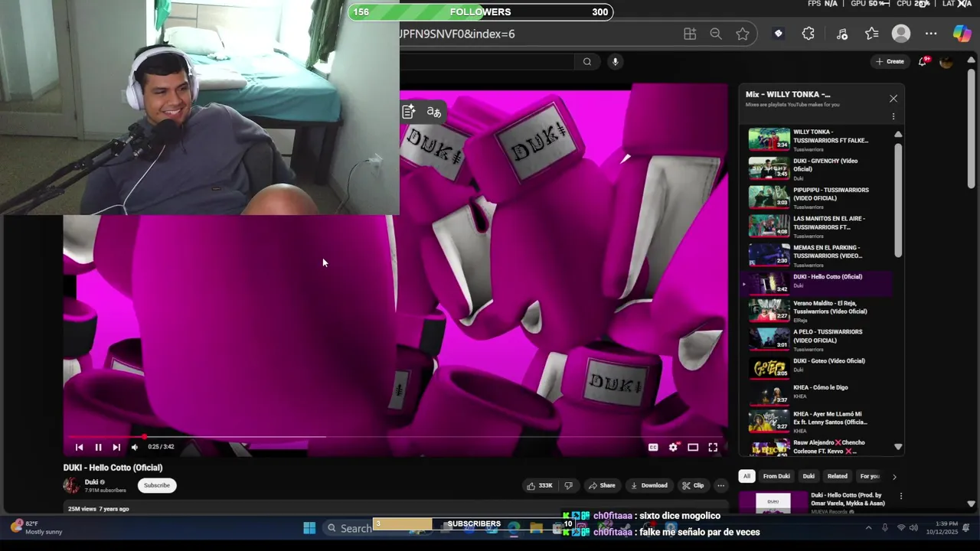980x551 pixels.
Task: Skip to next video in player
Action: pyautogui.click(x=116, y=447)
